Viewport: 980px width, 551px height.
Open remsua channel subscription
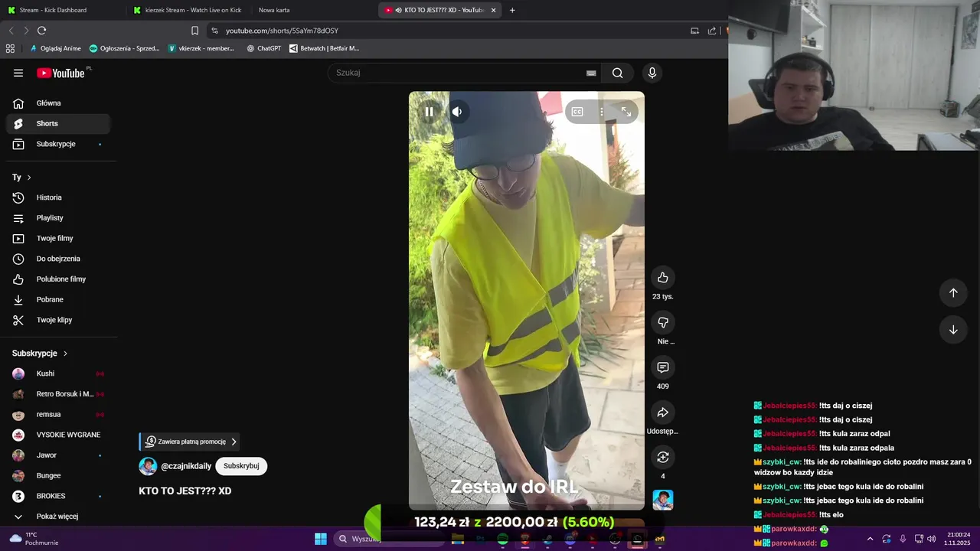click(57, 414)
